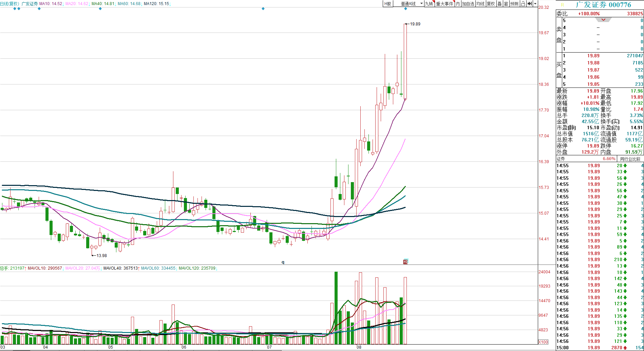Click the MAVOL60: 334455 volume label
Viewport: 644px width, 351px height.
(158, 268)
